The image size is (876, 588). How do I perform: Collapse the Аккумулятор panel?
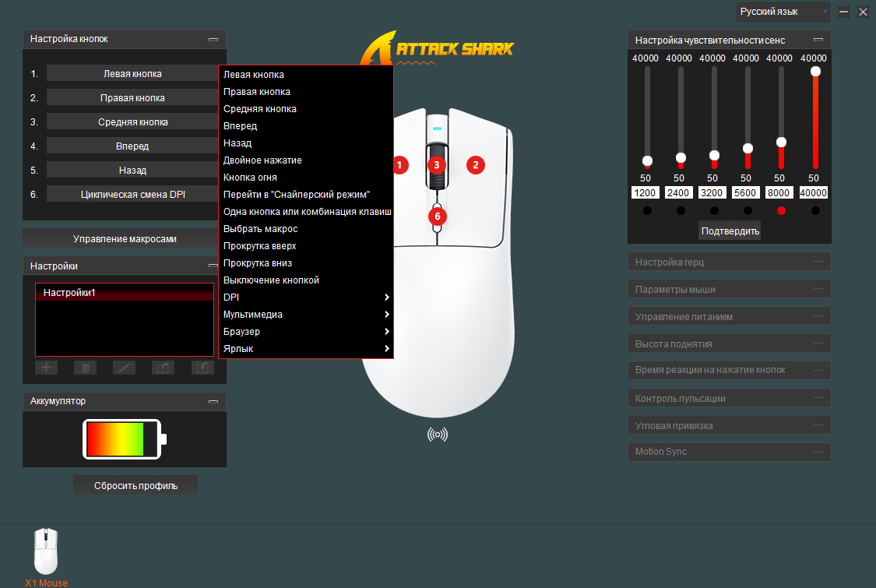click(213, 401)
